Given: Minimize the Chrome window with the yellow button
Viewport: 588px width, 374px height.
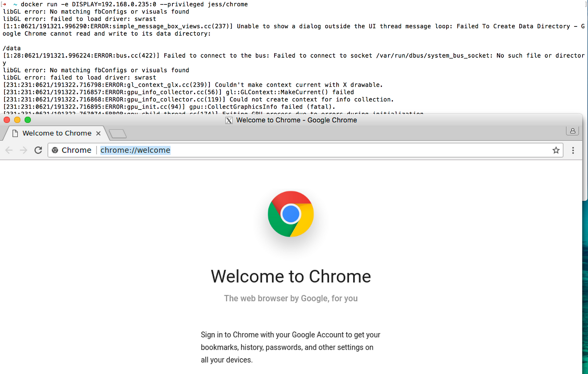Looking at the screenshot, I should coord(17,120).
